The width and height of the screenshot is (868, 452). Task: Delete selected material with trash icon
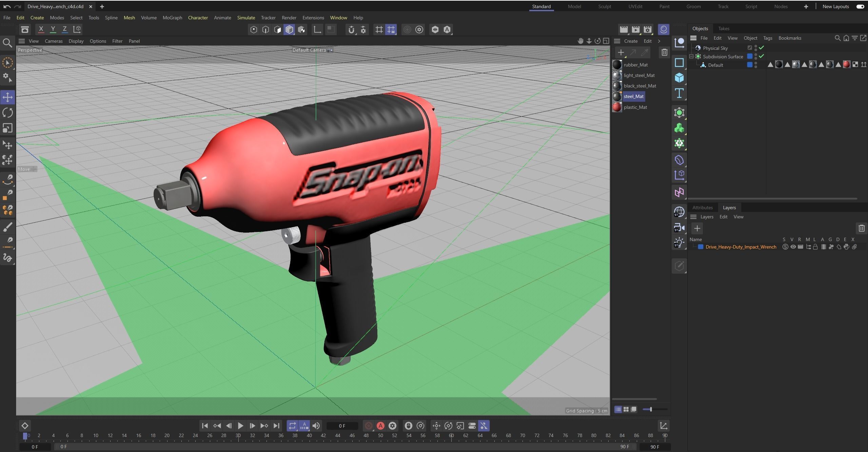click(x=664, y=53)
